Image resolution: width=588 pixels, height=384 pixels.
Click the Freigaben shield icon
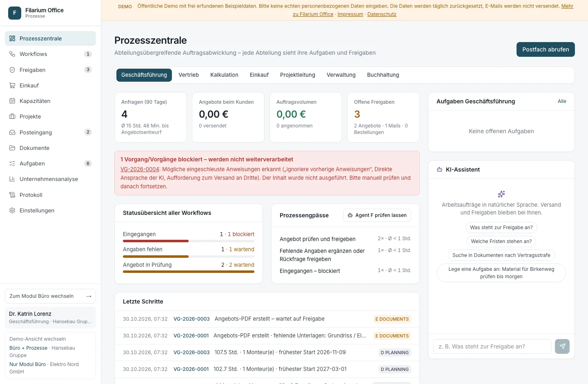[x=12, y=70]
